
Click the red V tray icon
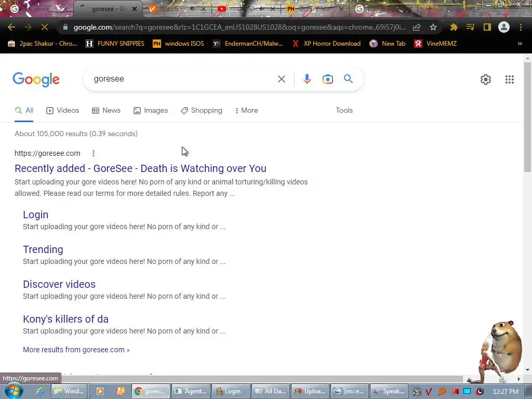pos(429,392)
